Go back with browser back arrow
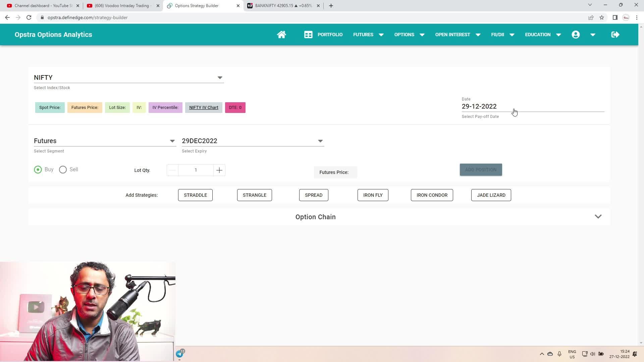This screenshot has height=362, width=644. (x=7, y=17)
